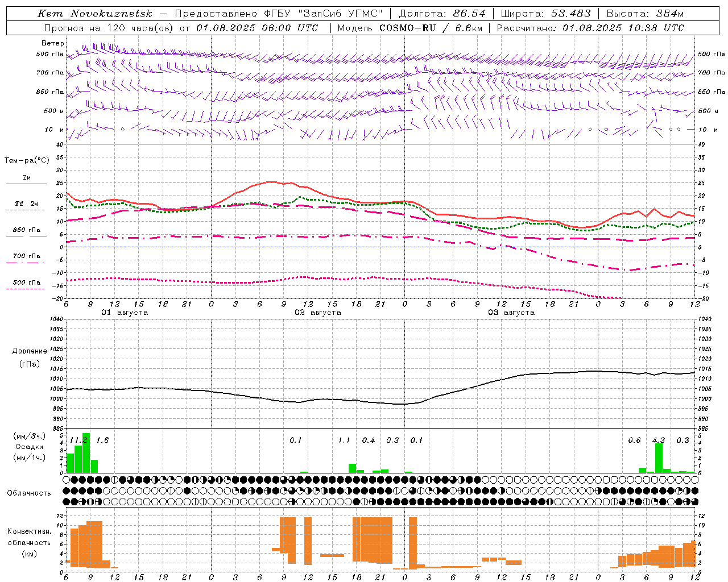Click the "03 августа" date label

[511, 313]
